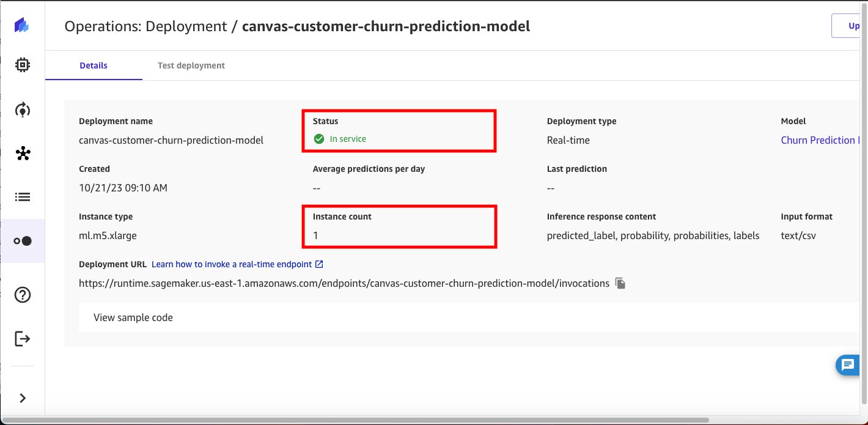Screen dimensions: 868x425
Task: Click the In service status indicator
Action: coord(340,139)
